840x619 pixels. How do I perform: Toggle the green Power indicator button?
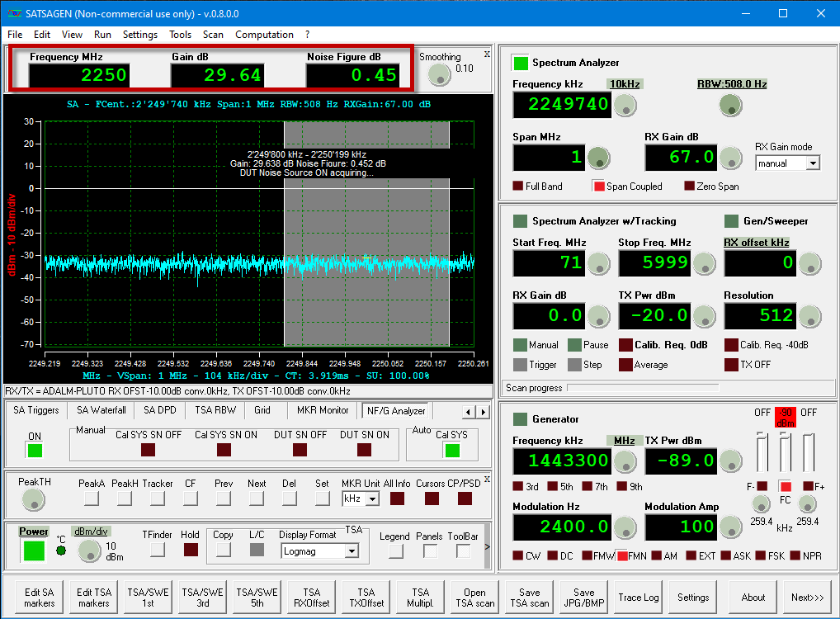[34, 550]
